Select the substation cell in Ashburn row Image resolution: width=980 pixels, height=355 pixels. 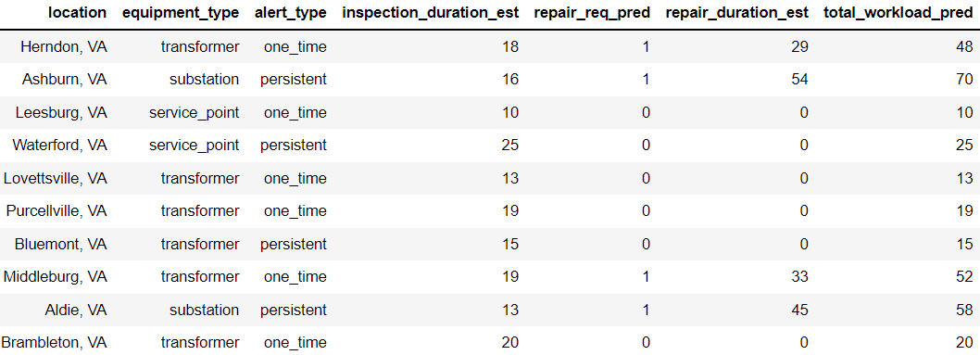[204, 80]
